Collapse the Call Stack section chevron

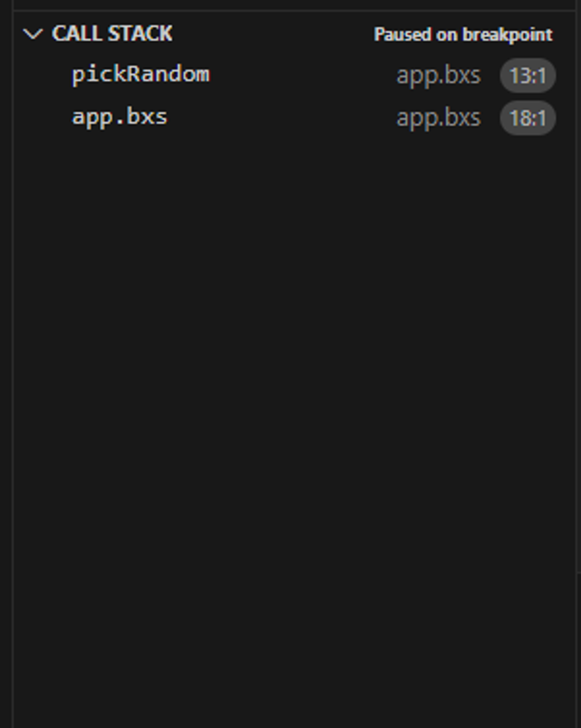click(x=33, y=34)
